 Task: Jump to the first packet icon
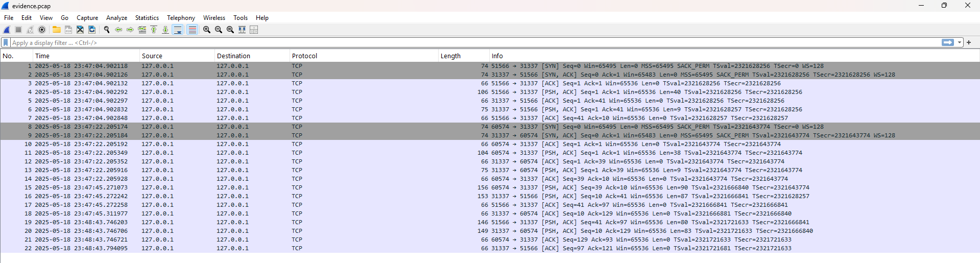tap(154, 30)
